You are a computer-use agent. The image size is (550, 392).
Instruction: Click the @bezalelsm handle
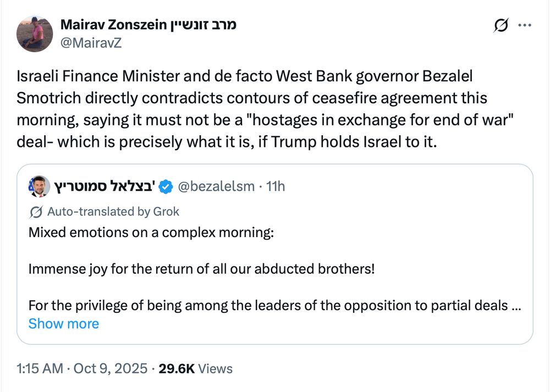(216, 187)
